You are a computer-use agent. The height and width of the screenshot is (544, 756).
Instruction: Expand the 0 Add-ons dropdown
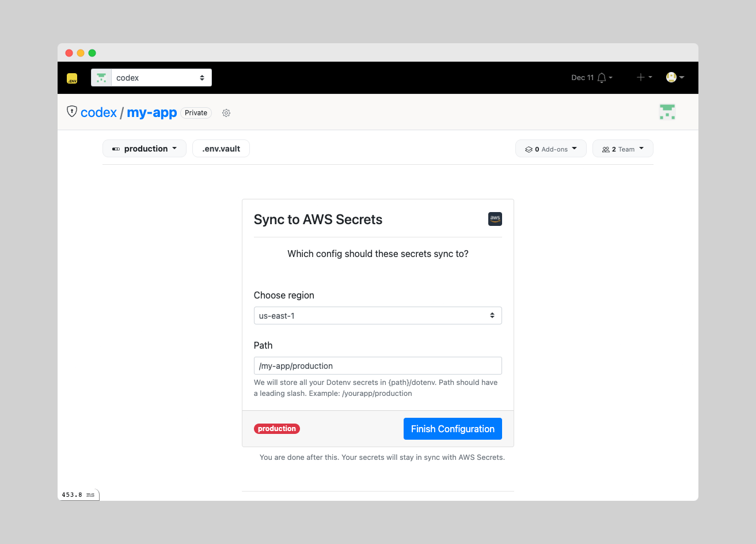click(550, 149)
